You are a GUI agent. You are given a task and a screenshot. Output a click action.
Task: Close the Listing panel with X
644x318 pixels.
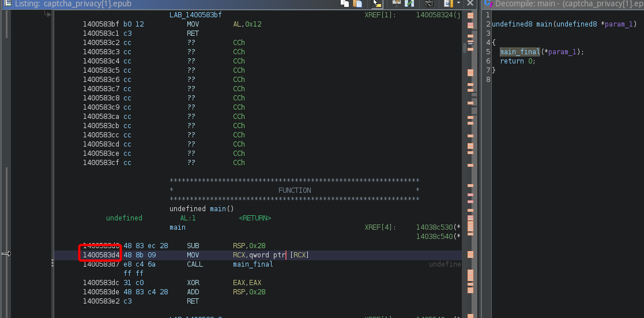tap(470, 3)
